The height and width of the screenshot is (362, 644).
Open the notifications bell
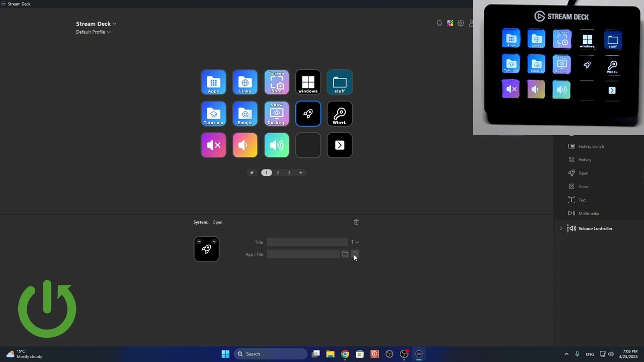click(x=439, y=23)
